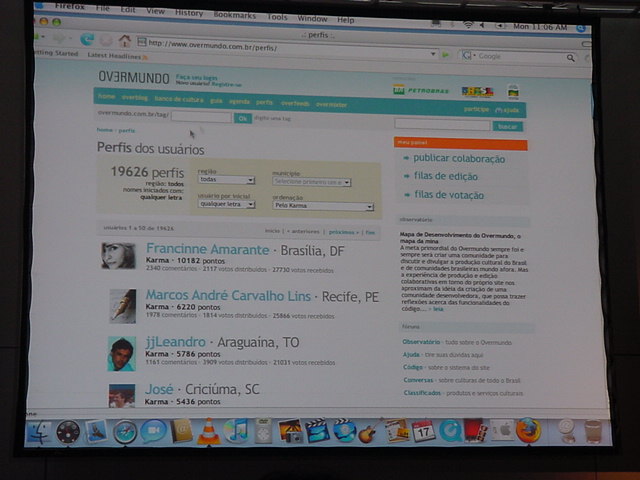The width and height of the screenshot is (640, 480).
Task: Go to próximos page link
Action: [344, 232]
